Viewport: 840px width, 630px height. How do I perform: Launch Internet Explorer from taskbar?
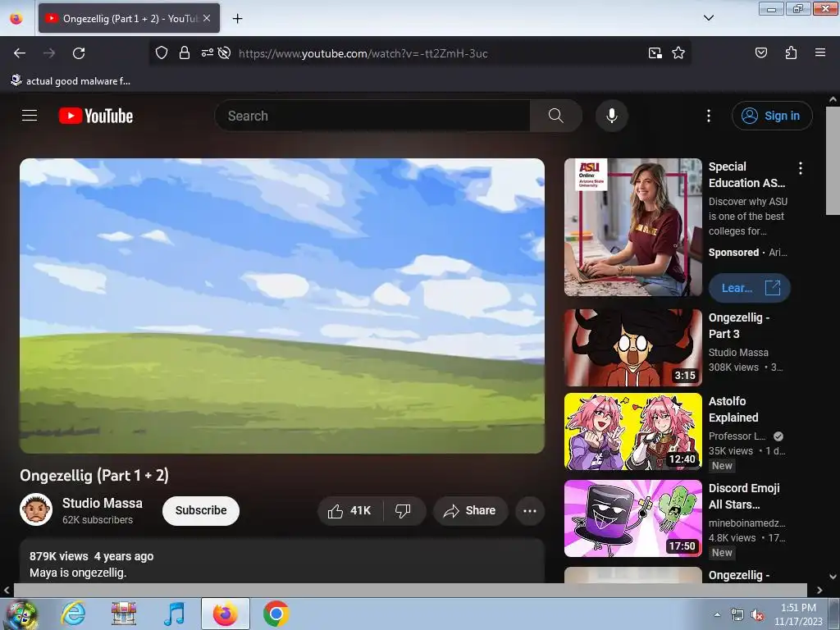tap(73, 614)
